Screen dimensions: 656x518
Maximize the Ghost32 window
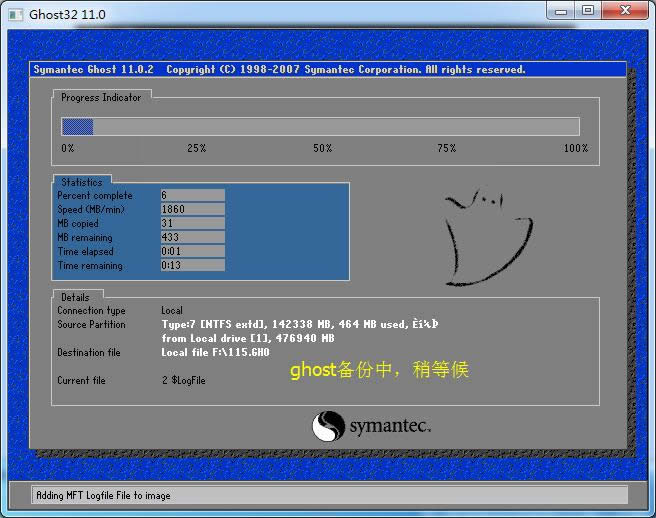588,11
